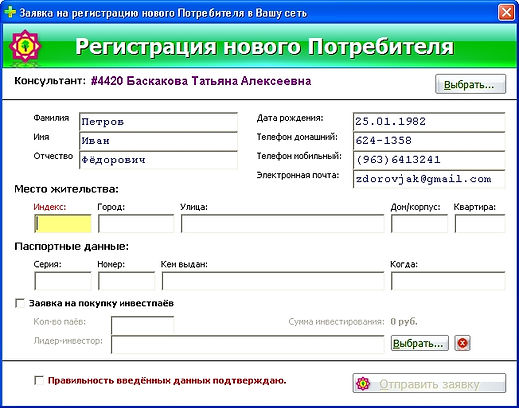Click the Телефон домашний field 624-1358

(x=429, y=141)
